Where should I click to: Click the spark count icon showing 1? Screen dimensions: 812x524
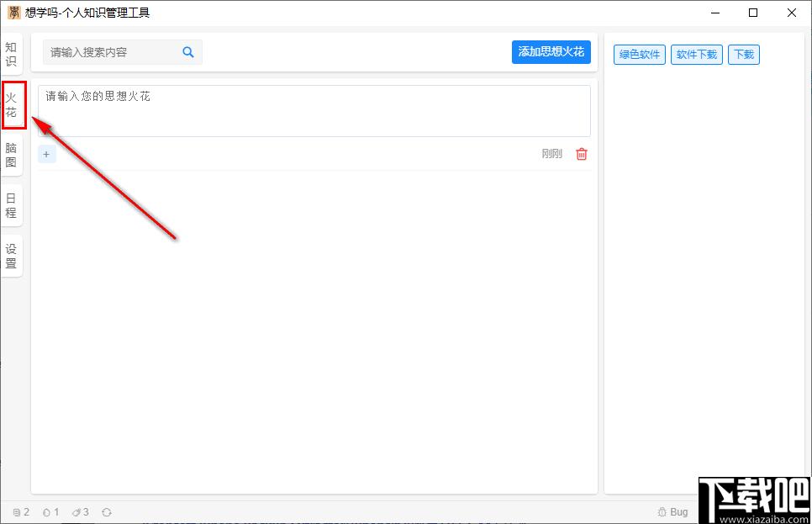pyautogui.click(x=46, y=512)
